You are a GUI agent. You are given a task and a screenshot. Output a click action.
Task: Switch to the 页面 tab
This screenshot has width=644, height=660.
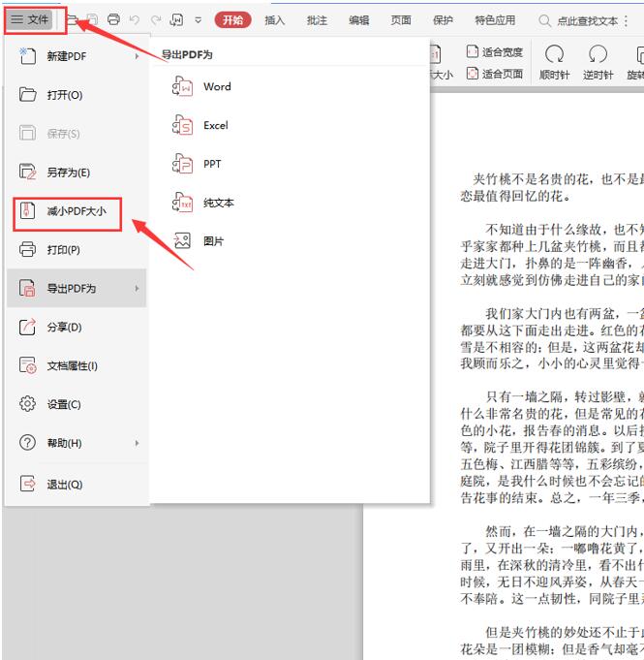point(401,19)
